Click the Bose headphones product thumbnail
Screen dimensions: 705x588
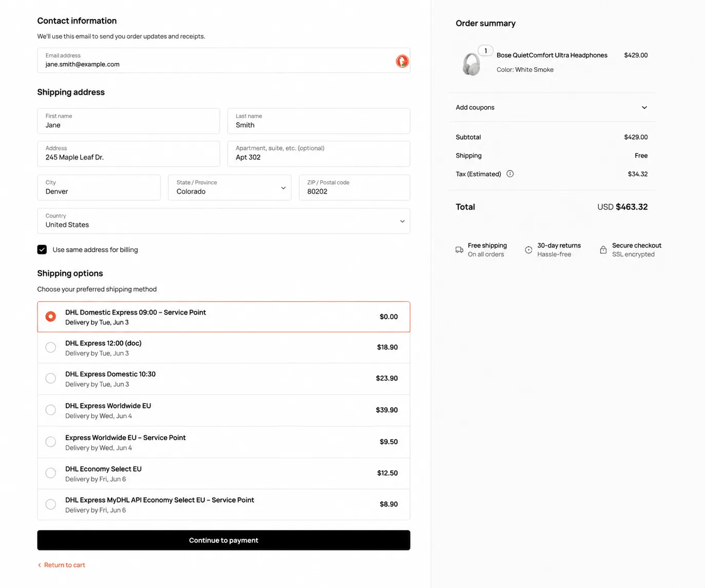[x=471, y=65]
